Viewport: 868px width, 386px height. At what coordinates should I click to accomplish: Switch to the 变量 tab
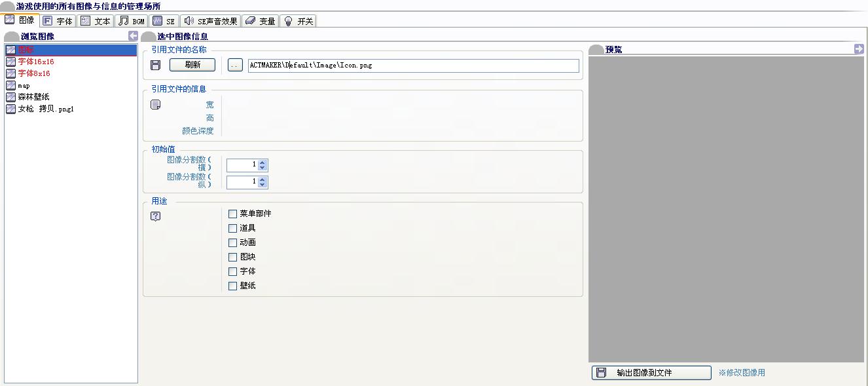[x=260, y=21]
